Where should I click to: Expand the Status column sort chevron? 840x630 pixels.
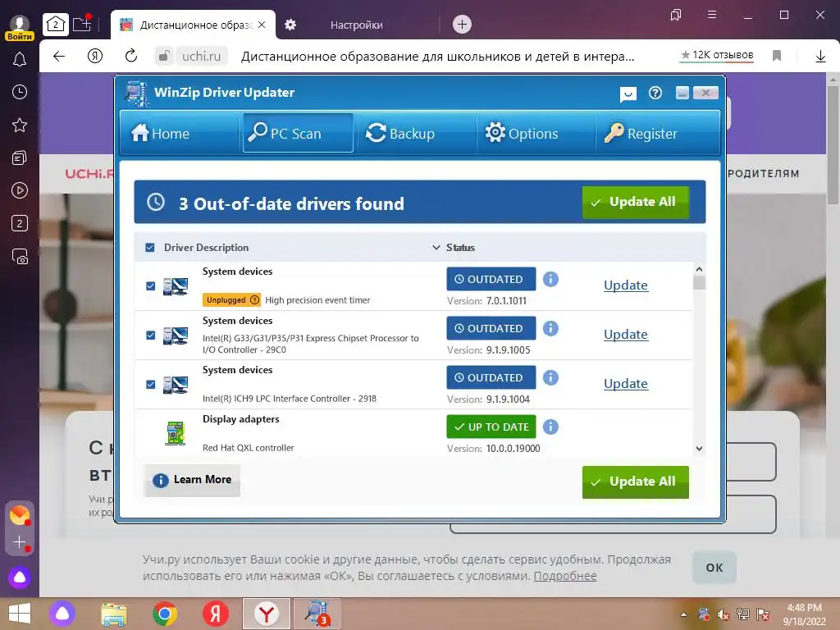point(436,248)
